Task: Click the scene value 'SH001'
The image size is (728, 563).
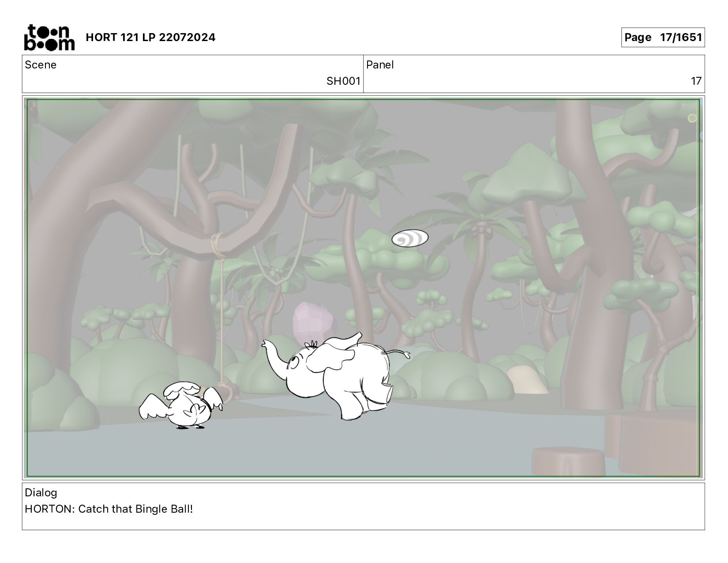Action: 343,81
